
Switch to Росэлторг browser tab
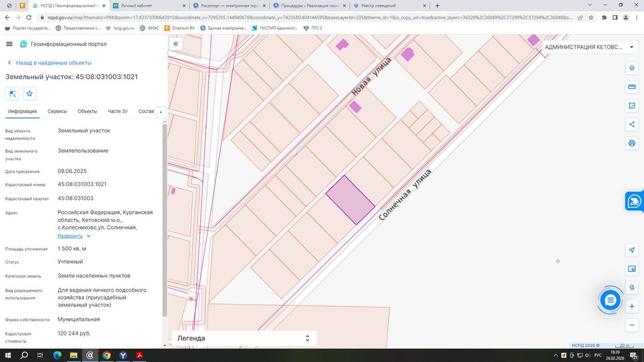(228, 5)
